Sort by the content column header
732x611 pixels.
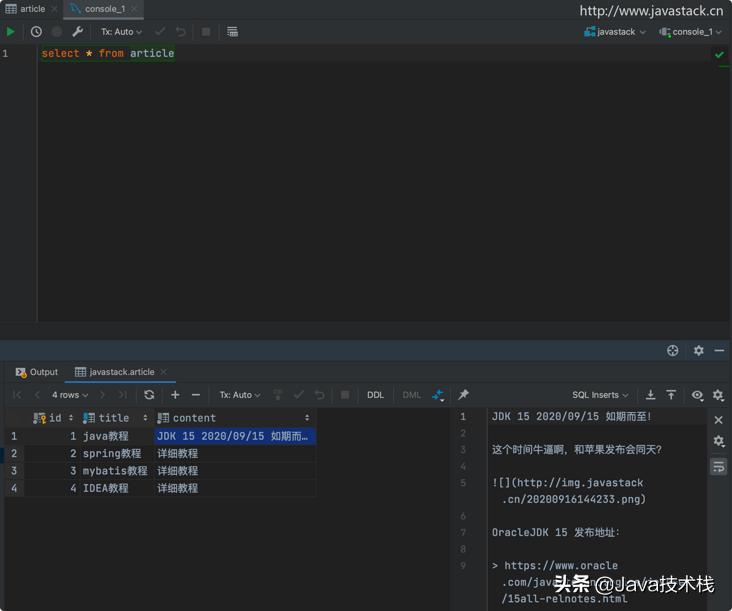[x=233, y=418]
